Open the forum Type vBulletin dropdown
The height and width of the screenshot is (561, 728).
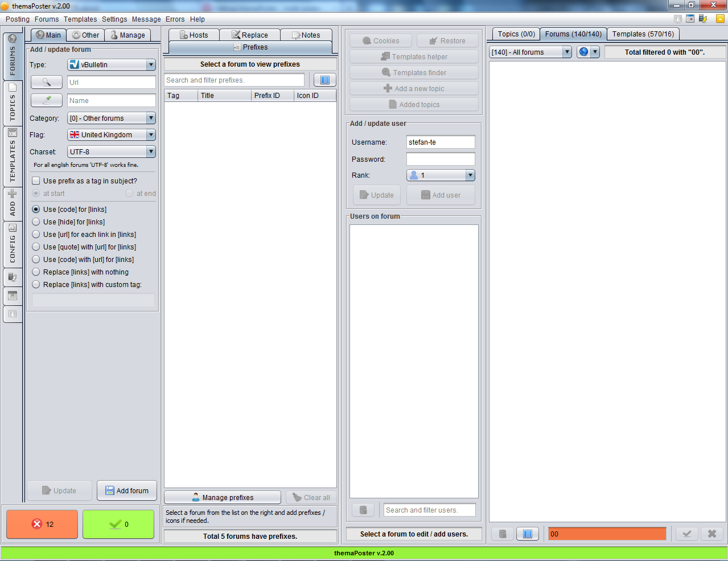[112, 64]
